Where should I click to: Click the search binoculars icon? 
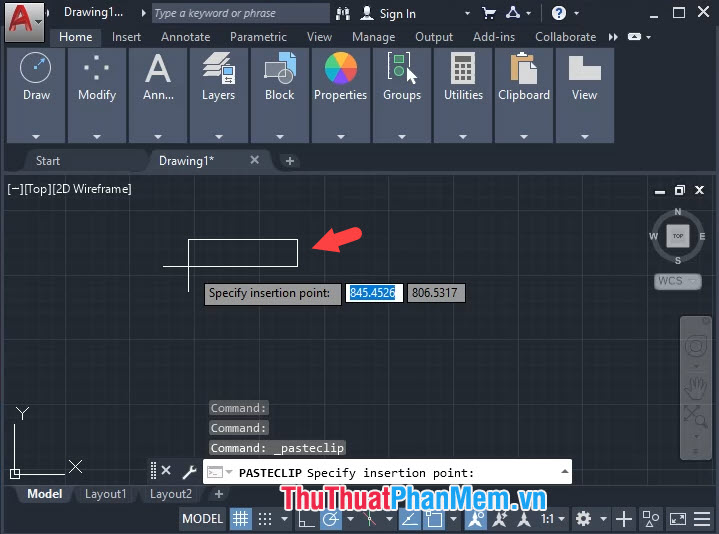click(343, 14)
